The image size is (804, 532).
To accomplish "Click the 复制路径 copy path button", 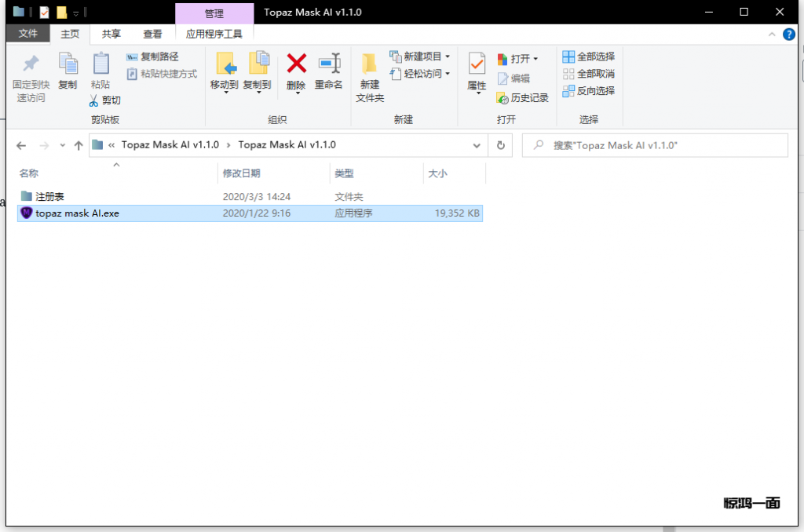I will (152, 56).
